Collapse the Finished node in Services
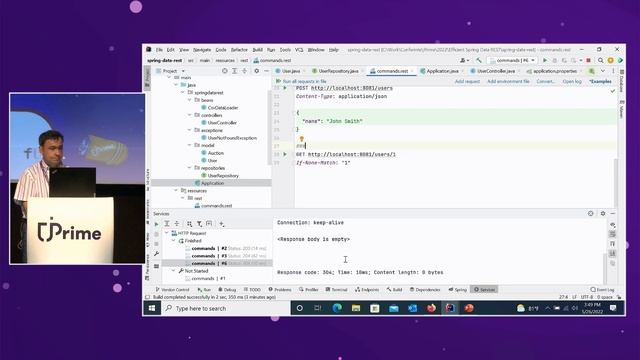This screenshot has height=360, width=640. click(x=173, y=241)
